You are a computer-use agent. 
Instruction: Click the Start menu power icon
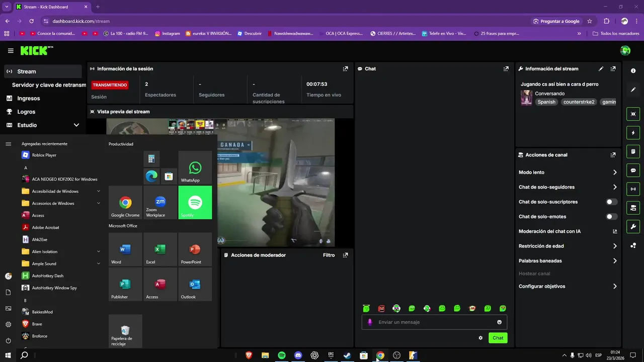[x=8, y=340]
